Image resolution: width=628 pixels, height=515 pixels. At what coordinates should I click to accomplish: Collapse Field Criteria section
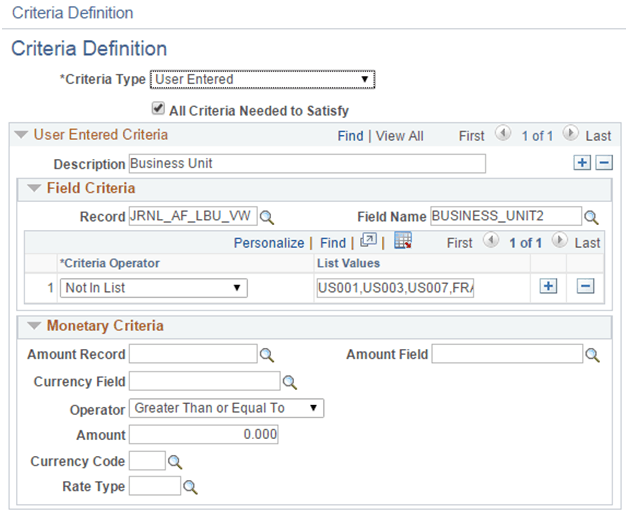click(34, 188)
